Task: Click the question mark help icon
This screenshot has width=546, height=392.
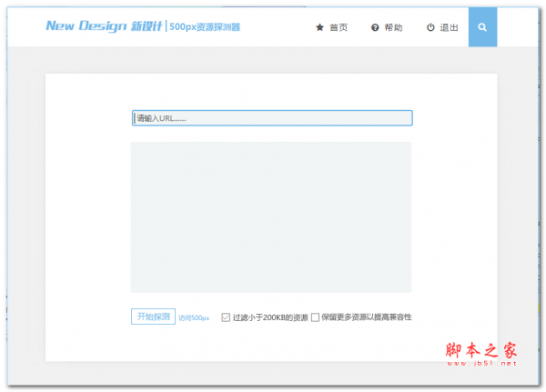Action: click(x=375, y=27)
